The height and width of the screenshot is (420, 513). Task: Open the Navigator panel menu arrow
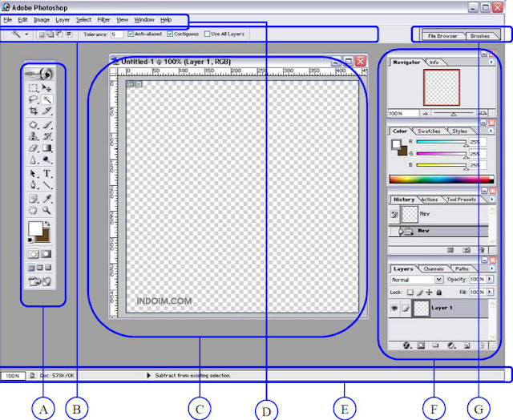click(x=491, y=62)
